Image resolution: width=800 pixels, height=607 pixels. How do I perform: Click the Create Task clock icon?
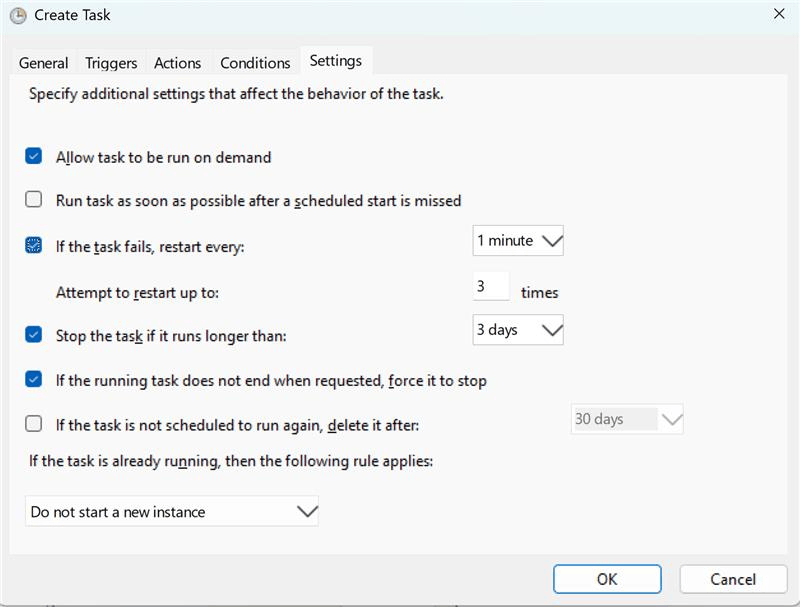pos(17,15)
